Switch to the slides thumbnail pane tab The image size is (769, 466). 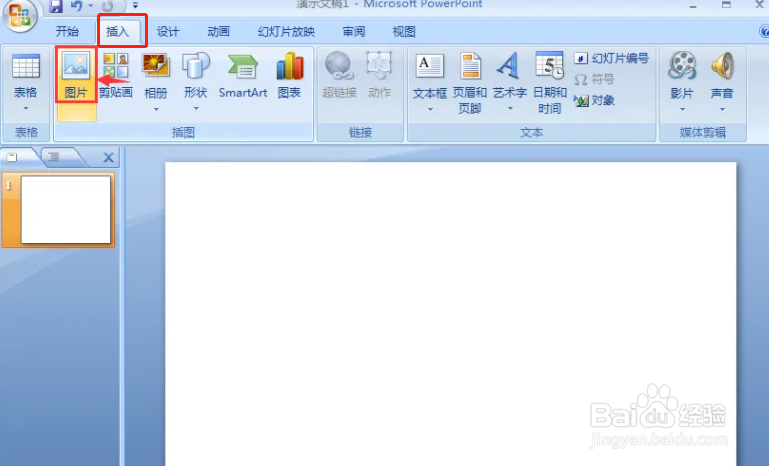pyautogui.click(x=14, y=157)
